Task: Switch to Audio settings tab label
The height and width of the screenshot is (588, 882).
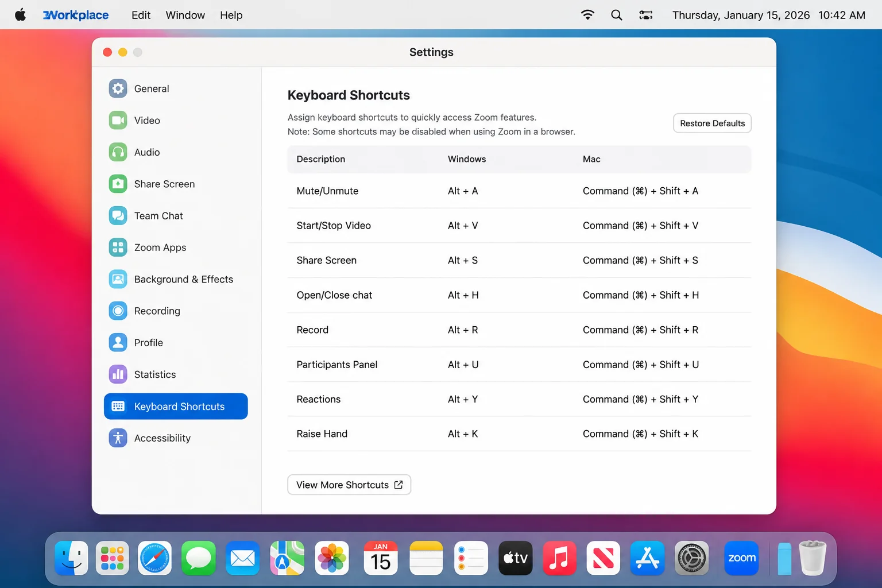Action: [x=147, y=152]
